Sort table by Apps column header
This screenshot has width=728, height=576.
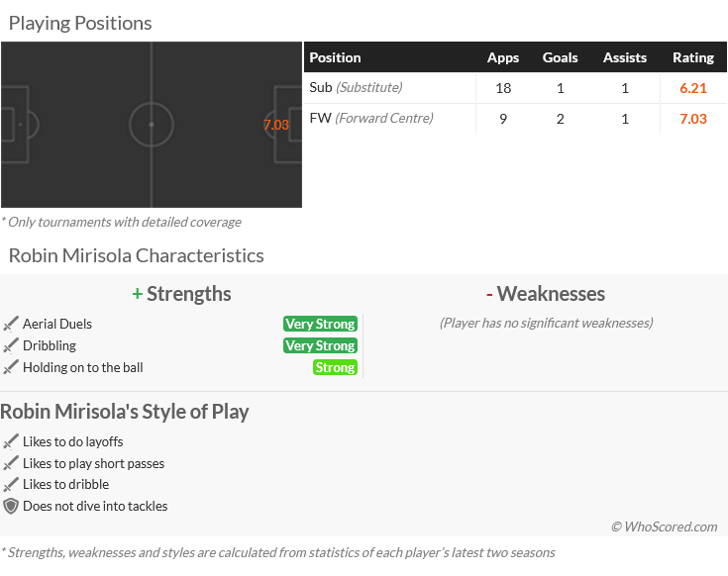tap(503, 57)
